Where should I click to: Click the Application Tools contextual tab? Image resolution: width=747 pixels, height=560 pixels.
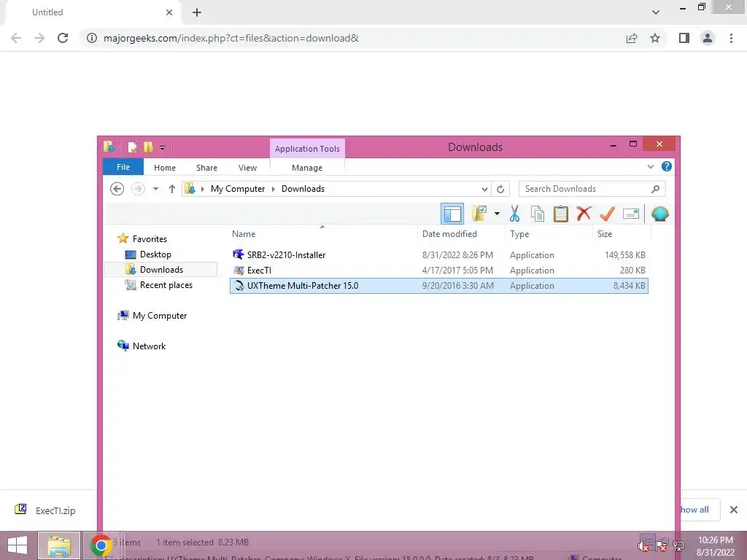point(307,149)
